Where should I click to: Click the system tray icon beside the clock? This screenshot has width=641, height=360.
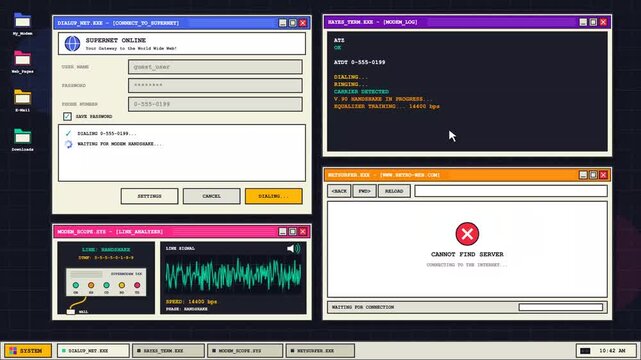point(585,351)
